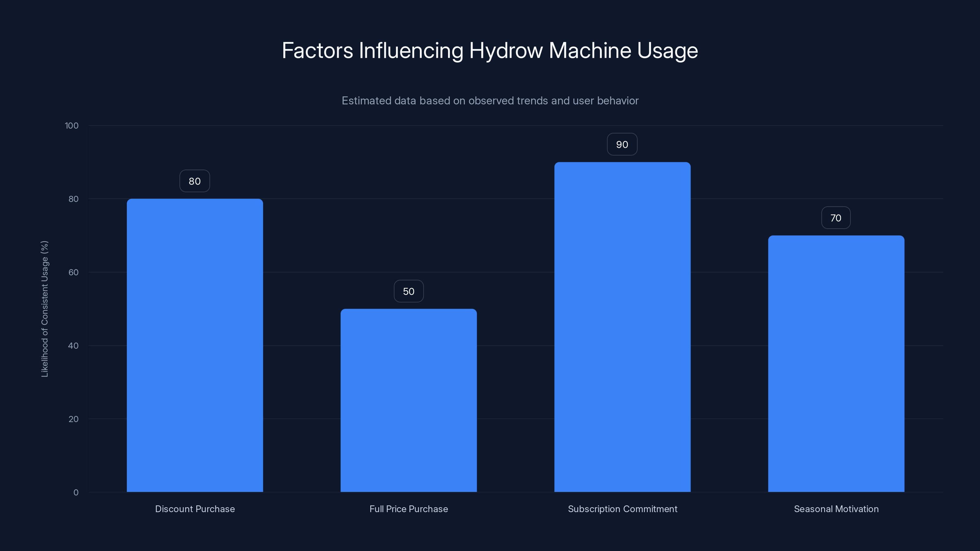Click the subtitle about estimated data
The width and height of the screenshot is (980, 551).
point(490,101)
